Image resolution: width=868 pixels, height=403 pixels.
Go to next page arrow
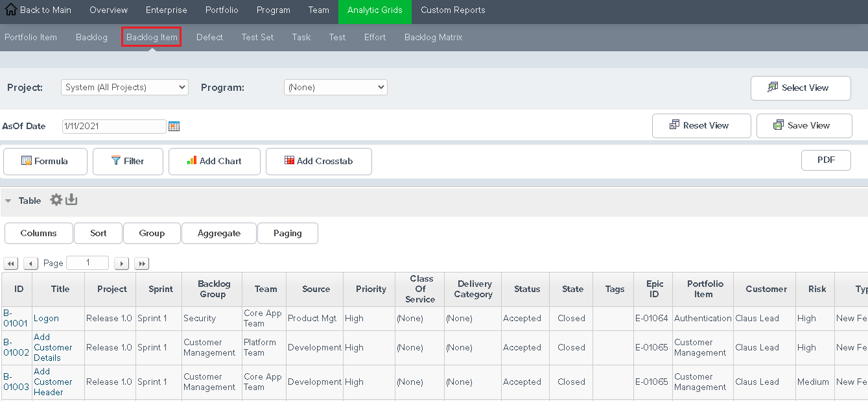click(x=121, y=263)
